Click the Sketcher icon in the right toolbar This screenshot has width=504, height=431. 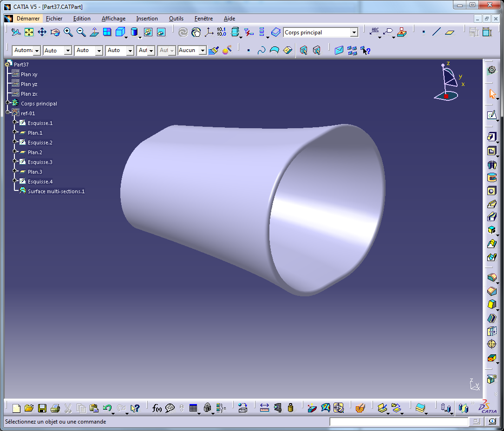click(492, 115)
